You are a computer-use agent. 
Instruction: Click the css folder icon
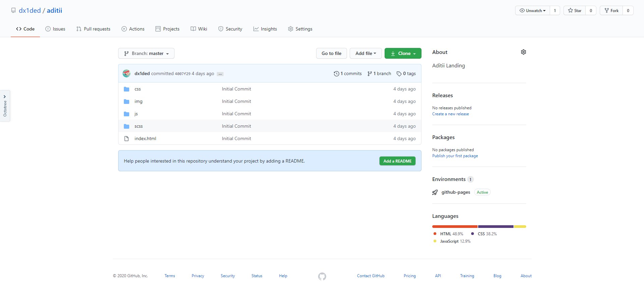[x=127, y=89]
